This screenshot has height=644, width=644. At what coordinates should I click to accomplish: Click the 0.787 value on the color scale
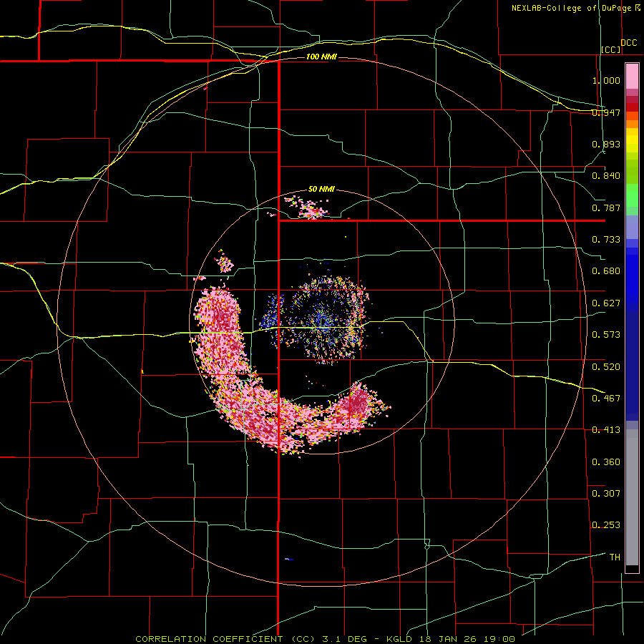click(x=606, y=208)
